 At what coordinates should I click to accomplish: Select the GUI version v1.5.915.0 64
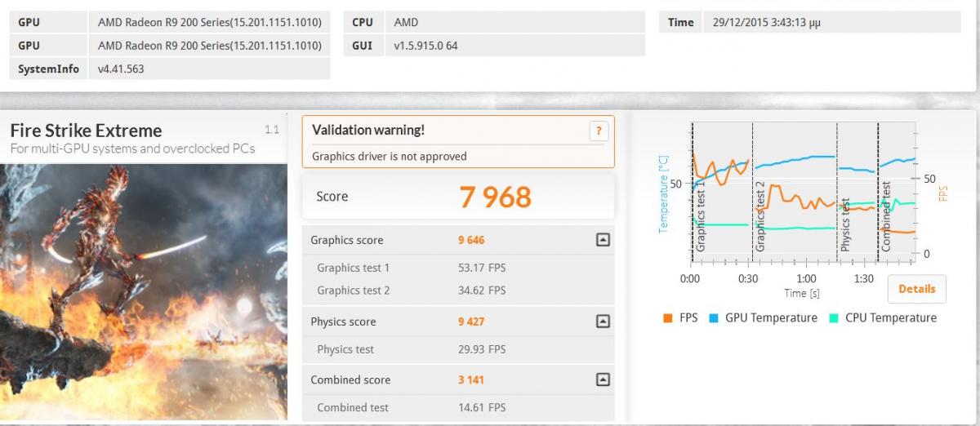425,46
